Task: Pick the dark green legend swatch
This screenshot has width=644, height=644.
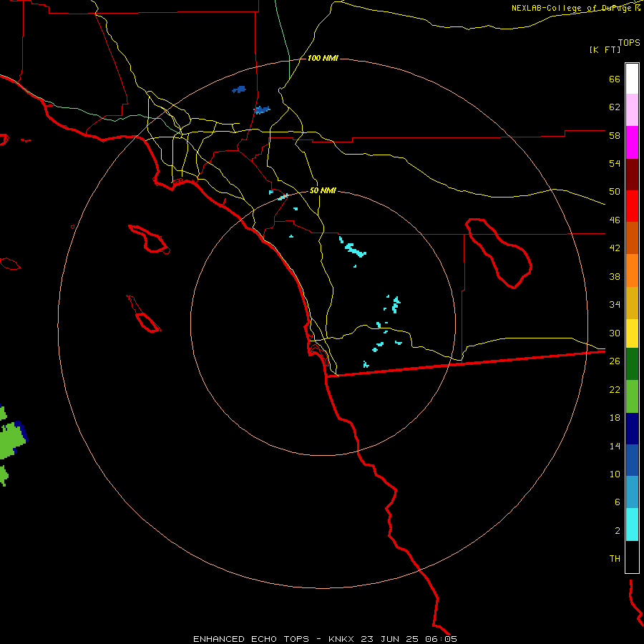Action: [x=632, y=364]
